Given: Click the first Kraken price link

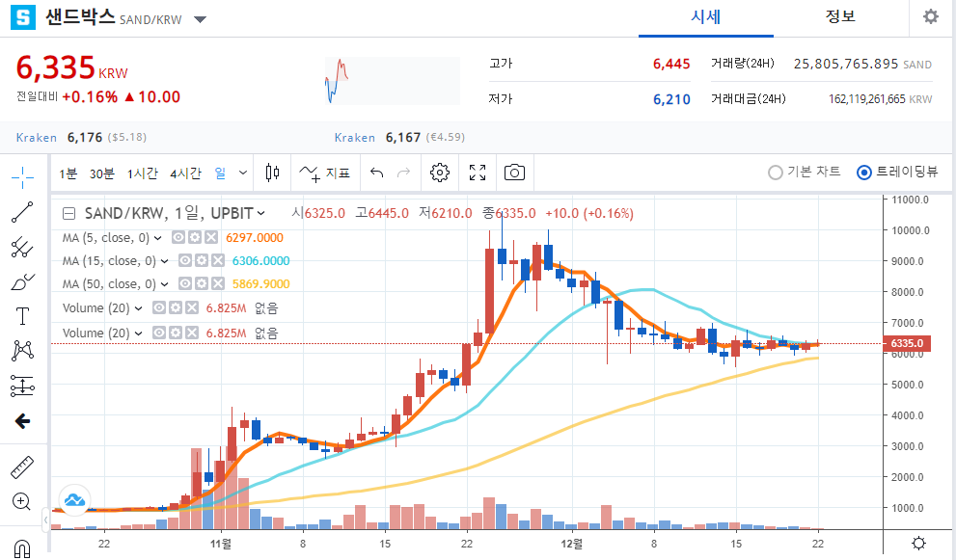Looking at the screenshot, I should coord(36,138).
